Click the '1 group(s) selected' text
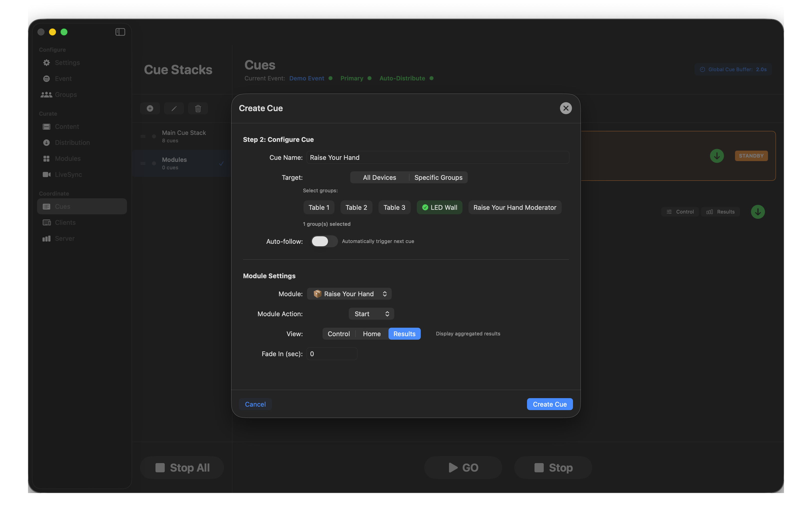This screenshot has width=812, height=530. [x=326, y=224]
